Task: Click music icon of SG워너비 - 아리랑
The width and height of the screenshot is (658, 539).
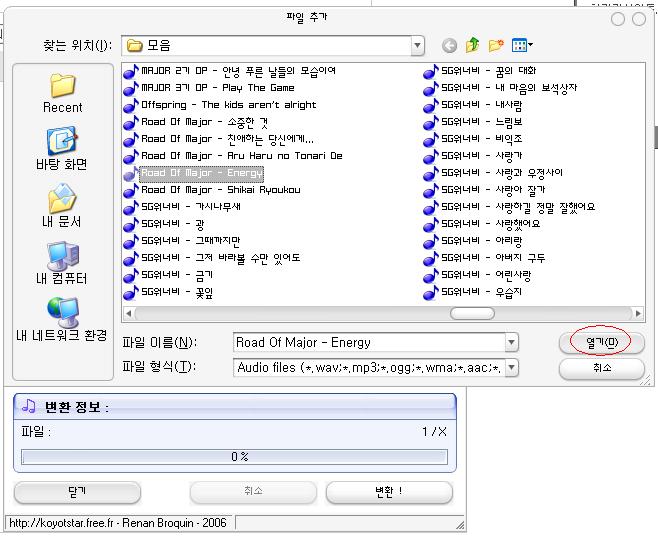Action: pyautogui.click(x=431, y=241)
